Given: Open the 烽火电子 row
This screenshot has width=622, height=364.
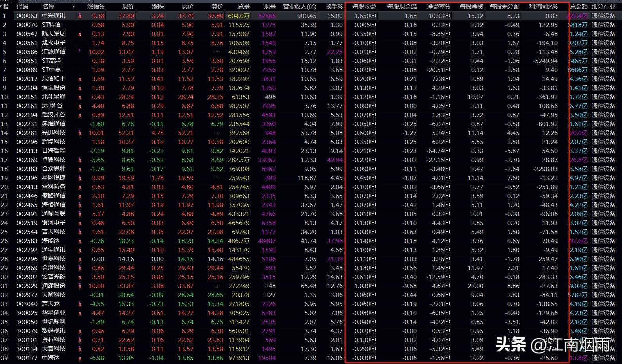Looking at the screenshot, I should tap(311, 43).
